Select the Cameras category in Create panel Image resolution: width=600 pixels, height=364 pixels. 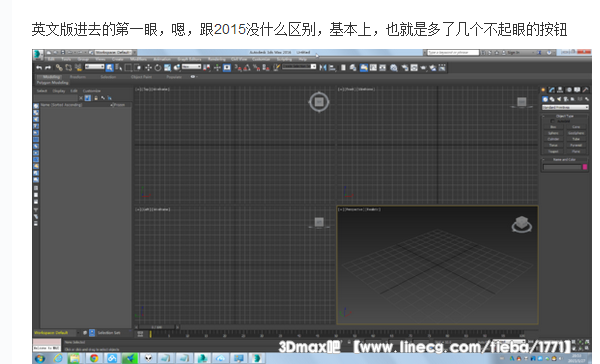(x=566, y=99)
